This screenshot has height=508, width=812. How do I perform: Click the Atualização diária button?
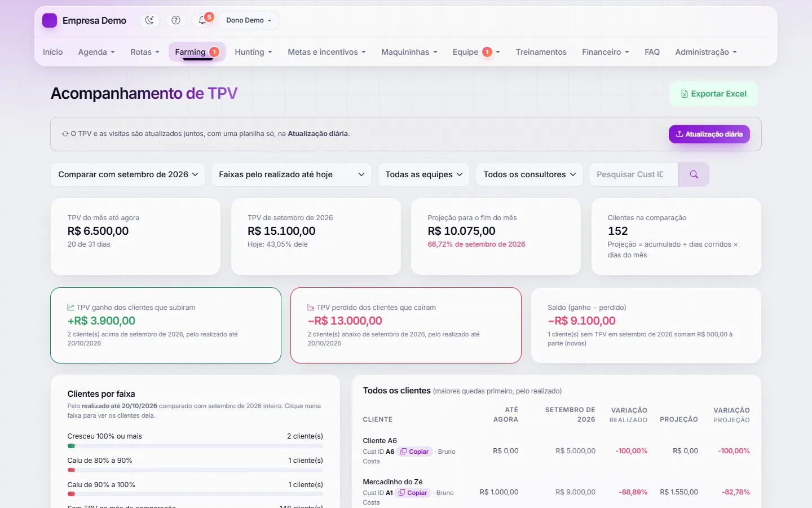709,134
